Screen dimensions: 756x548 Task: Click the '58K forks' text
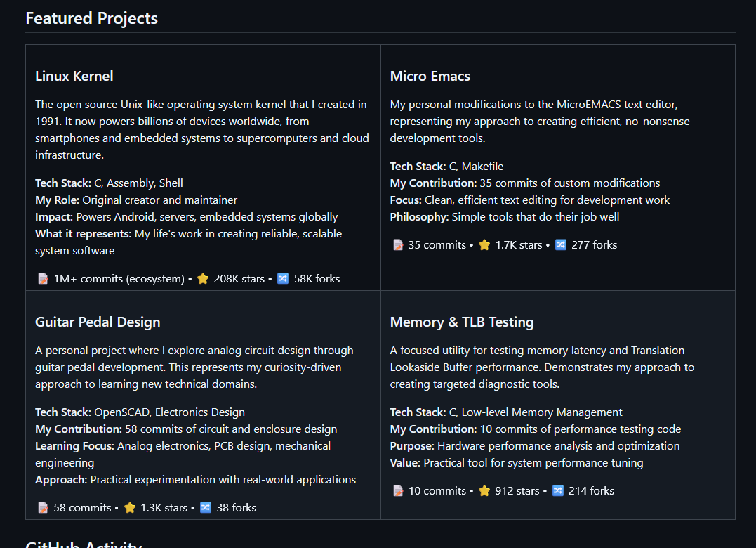click(x=317, y=279)
